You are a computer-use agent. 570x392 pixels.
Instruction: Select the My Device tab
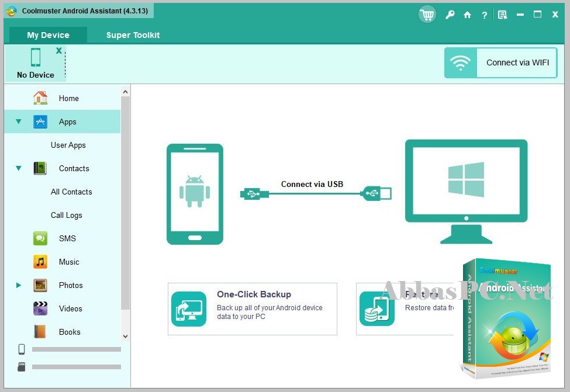point(48,35)
